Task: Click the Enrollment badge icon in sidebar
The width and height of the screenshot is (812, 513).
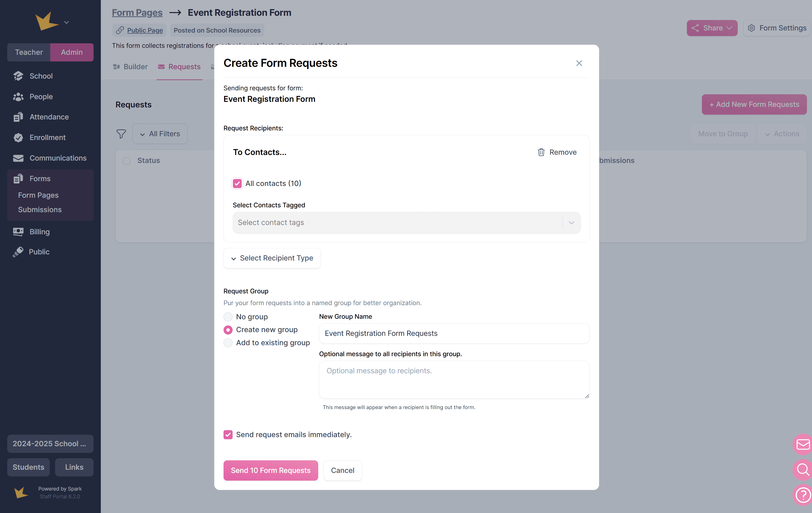Action: [x=18, y=138]
